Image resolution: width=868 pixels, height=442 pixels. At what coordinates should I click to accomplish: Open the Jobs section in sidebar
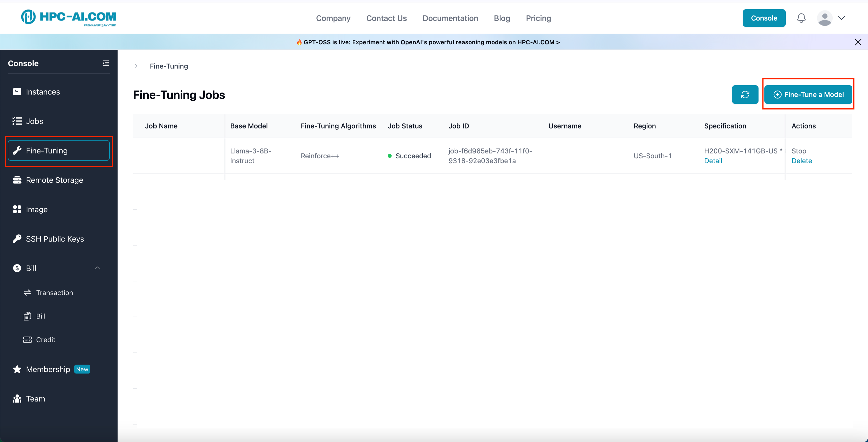[x=34, y=121]
